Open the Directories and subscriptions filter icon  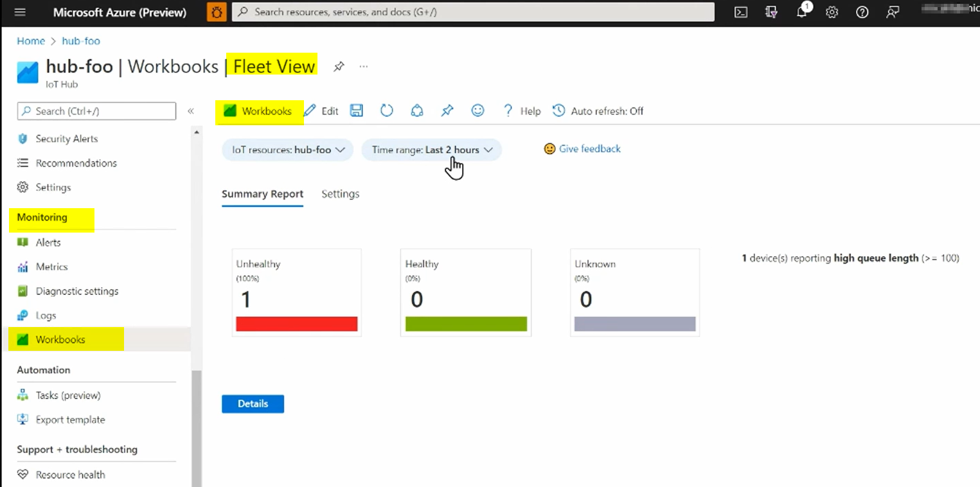772,12
